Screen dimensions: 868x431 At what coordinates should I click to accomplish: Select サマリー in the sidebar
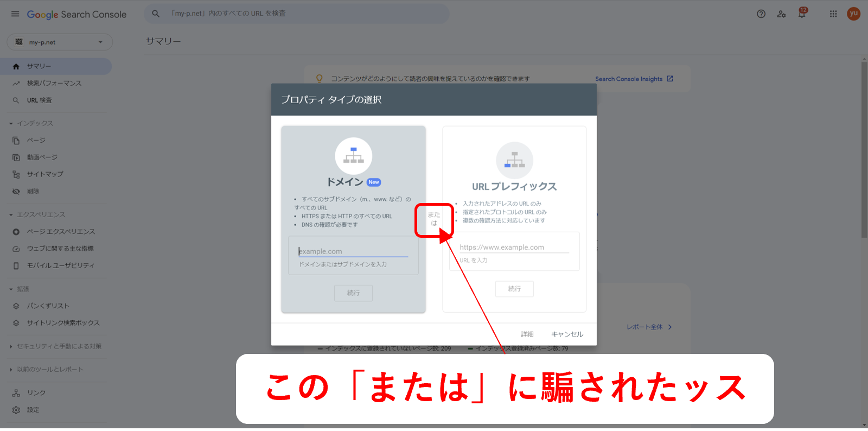click(56, 66)
